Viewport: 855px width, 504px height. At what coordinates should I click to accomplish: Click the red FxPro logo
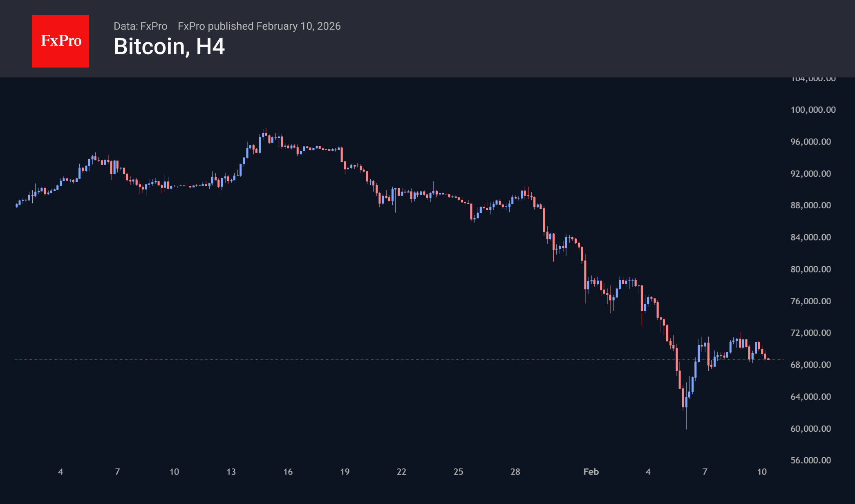click(x=60, y=41)
